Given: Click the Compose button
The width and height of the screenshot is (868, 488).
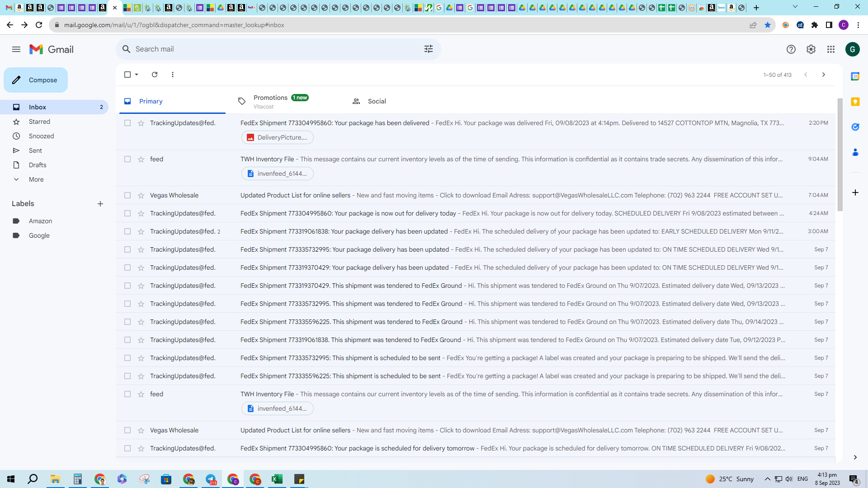Looking at the screenshot, I should tap(36, 80).
